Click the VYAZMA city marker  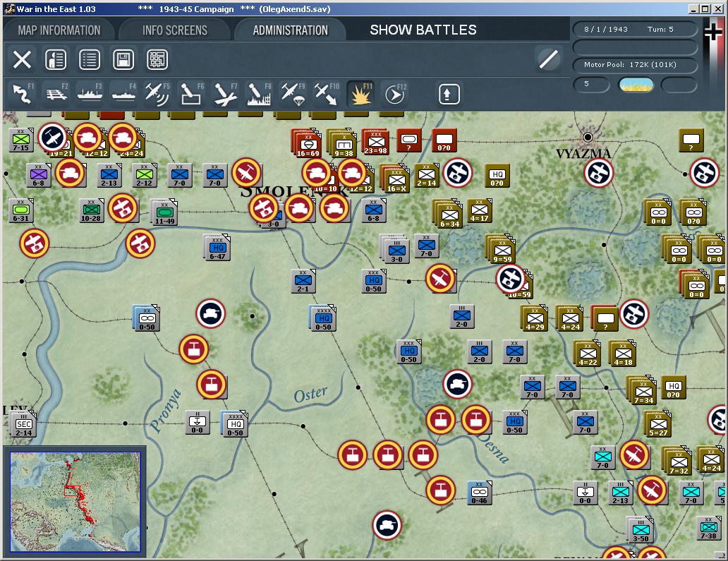[x=588, y=138]
